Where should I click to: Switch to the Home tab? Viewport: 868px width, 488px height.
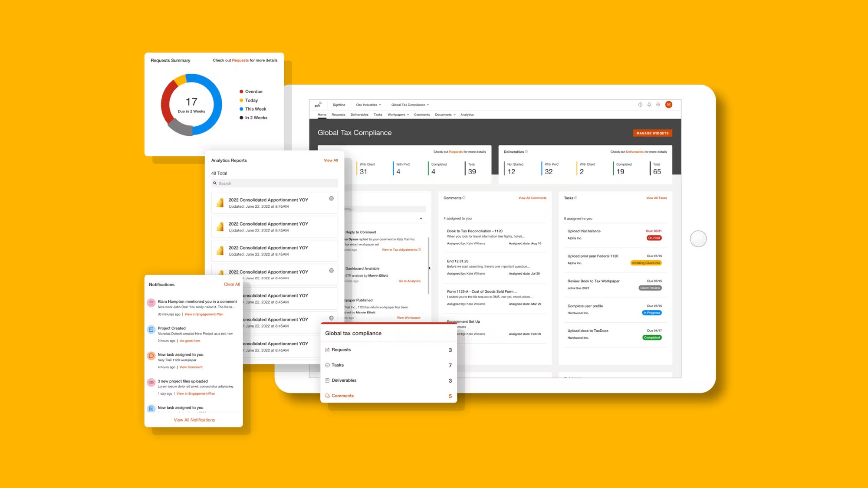pos(322,115)
